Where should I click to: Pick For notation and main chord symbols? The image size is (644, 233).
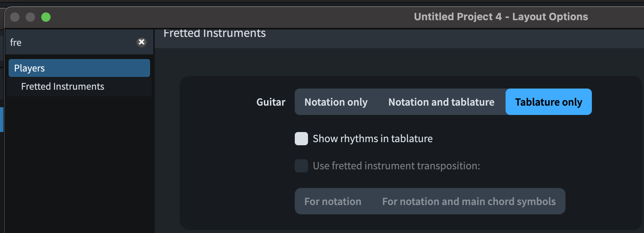point(469,202)
